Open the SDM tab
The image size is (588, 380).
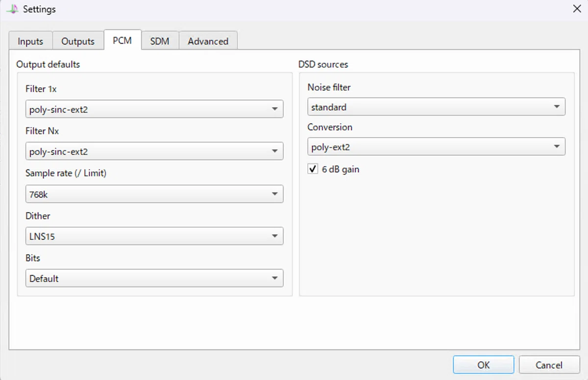click(x=160, y=41)
